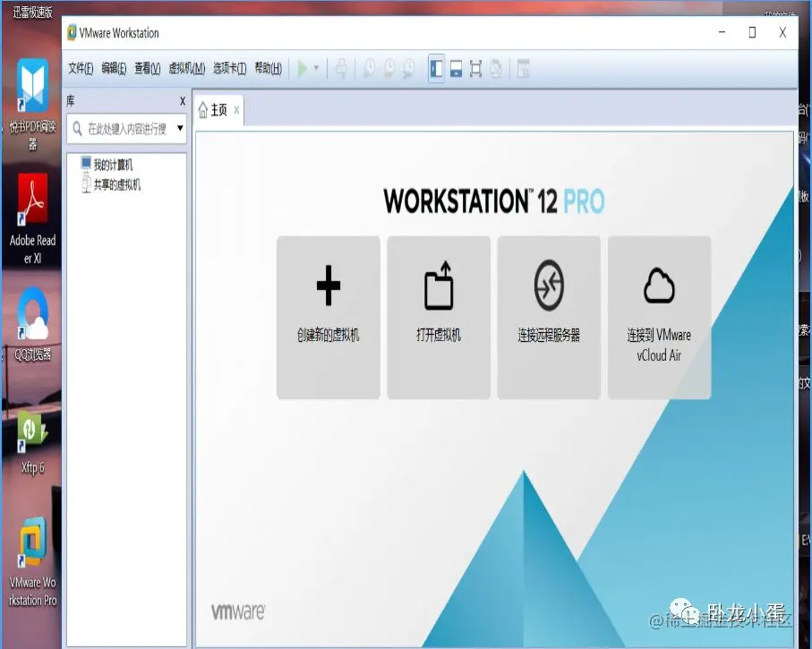
Task: Click the green power-on play button
Action: 303,68
